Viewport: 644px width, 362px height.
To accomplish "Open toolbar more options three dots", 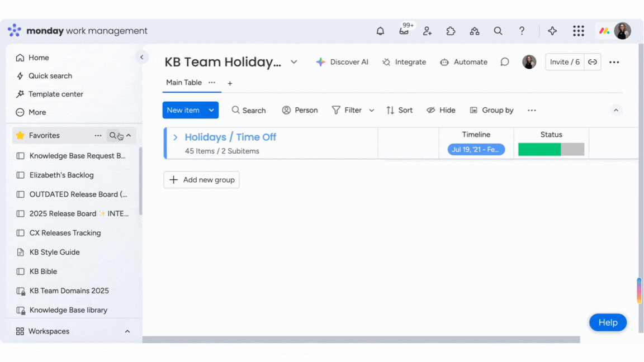I will [532, 110].
